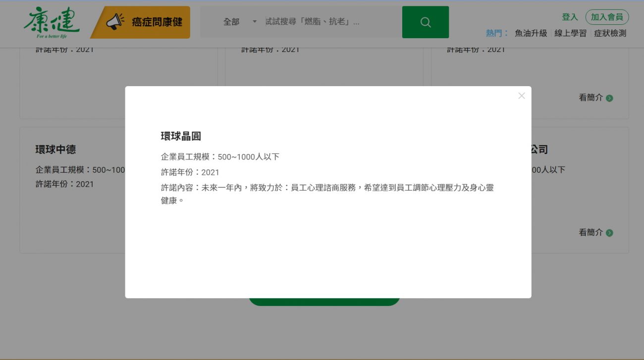Click the megaphone icon on 癌症問康健 banner
This screenshot has height=360, width=644.
click(115, 22)
